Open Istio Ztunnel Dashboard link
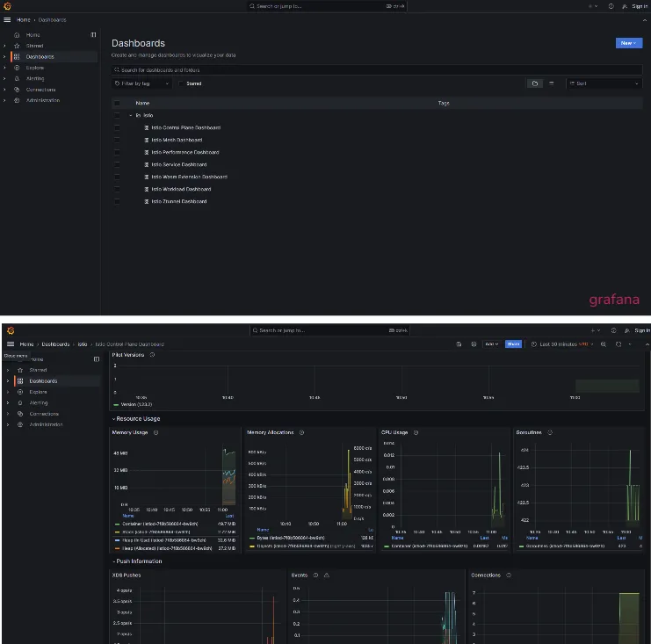The width and height of the screenshot is (651, 644). 179,201
